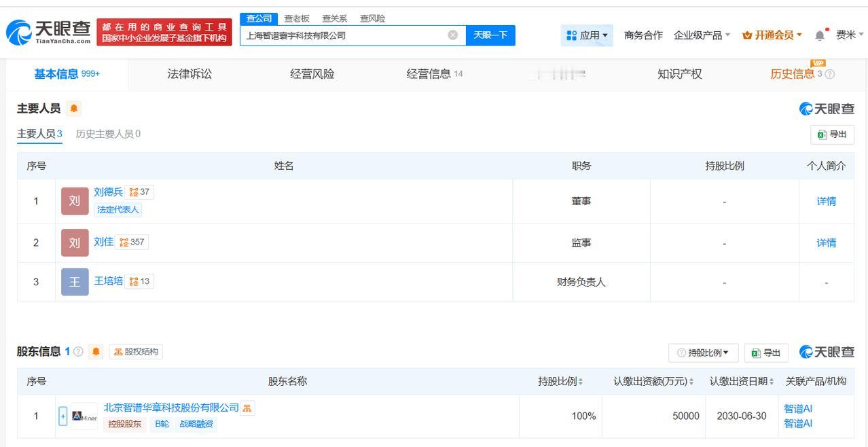Open 刘佳 name link
Viewport: 868px width, 447px height.
103,242
